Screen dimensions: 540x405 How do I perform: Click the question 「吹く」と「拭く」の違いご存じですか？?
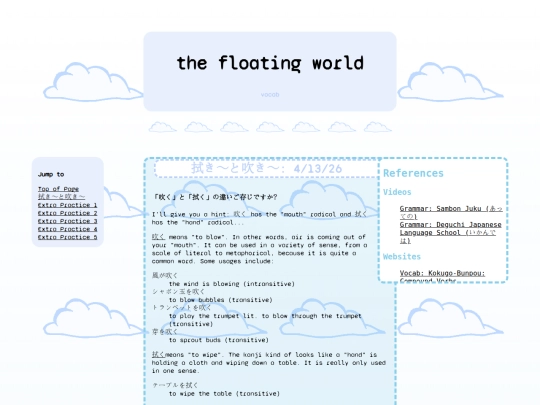tap(216, 197)
